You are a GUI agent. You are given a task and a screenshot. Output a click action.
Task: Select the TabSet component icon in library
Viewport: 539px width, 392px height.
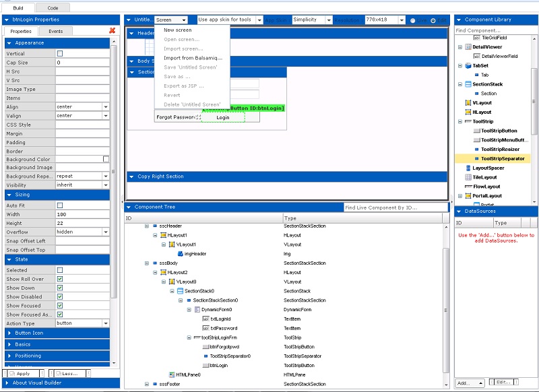[468, 65]
